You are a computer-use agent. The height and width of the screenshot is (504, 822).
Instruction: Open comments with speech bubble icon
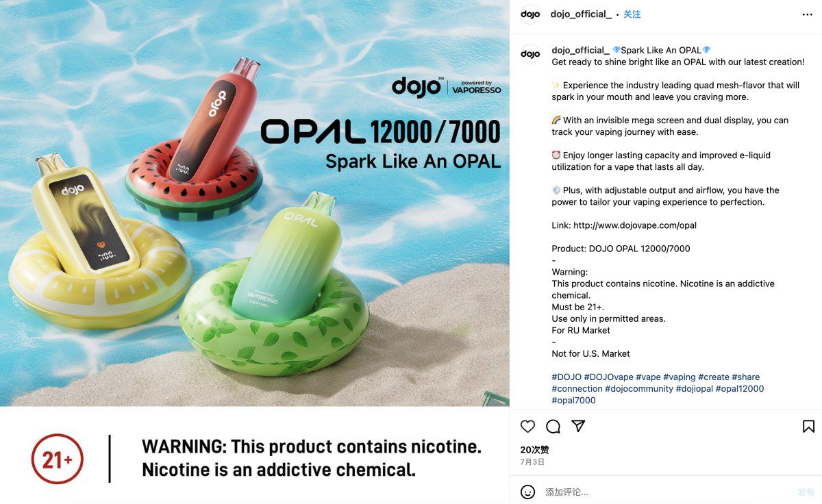(553, 427)
